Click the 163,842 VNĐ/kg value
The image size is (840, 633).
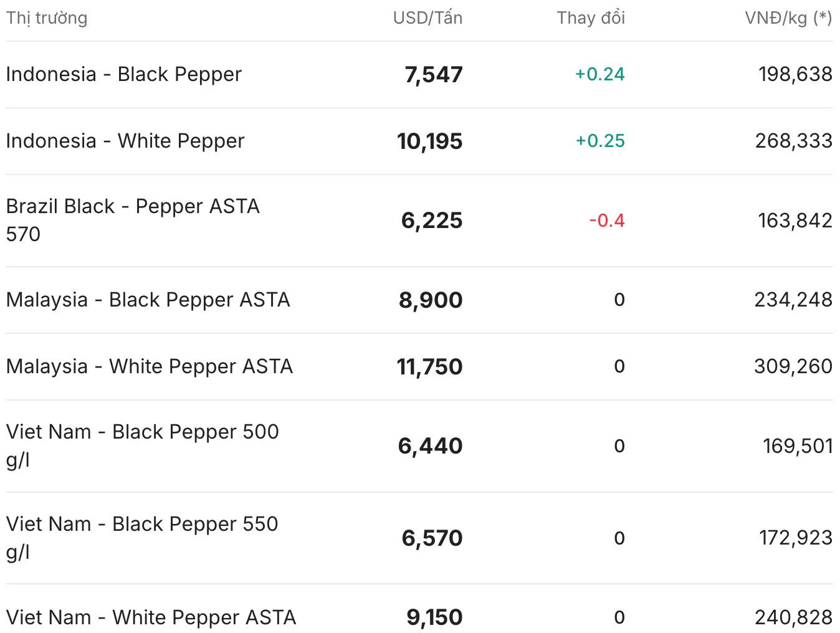point(795,221)
